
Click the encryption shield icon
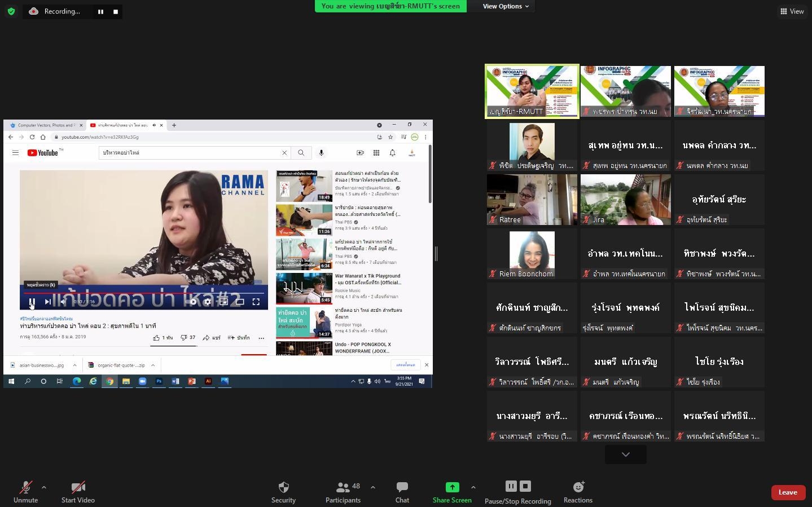point(11,11)
